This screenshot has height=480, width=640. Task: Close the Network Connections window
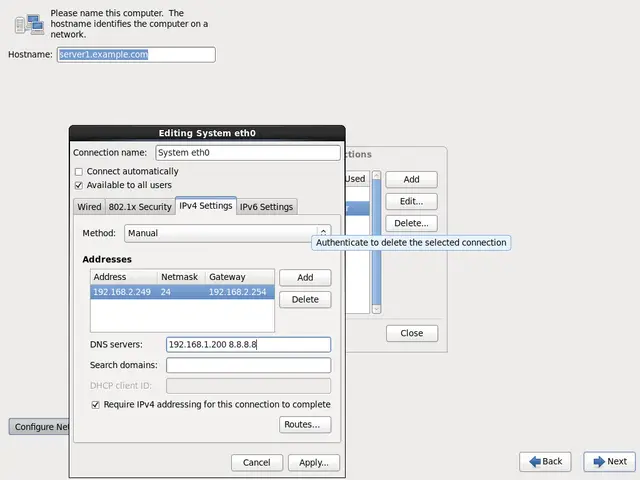click(x=412, y=333)
